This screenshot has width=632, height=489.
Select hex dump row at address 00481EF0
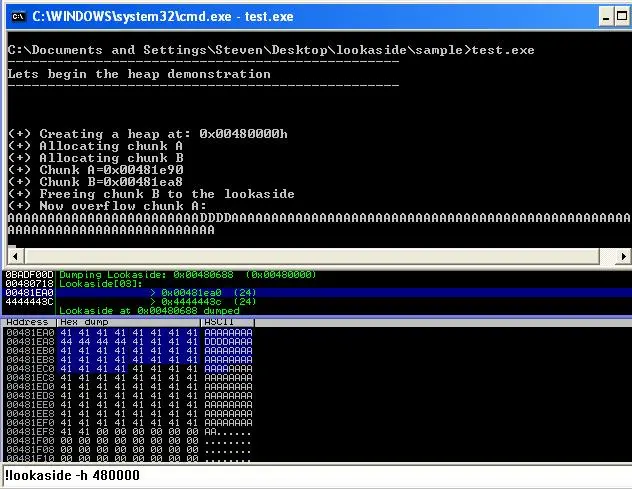129,422
